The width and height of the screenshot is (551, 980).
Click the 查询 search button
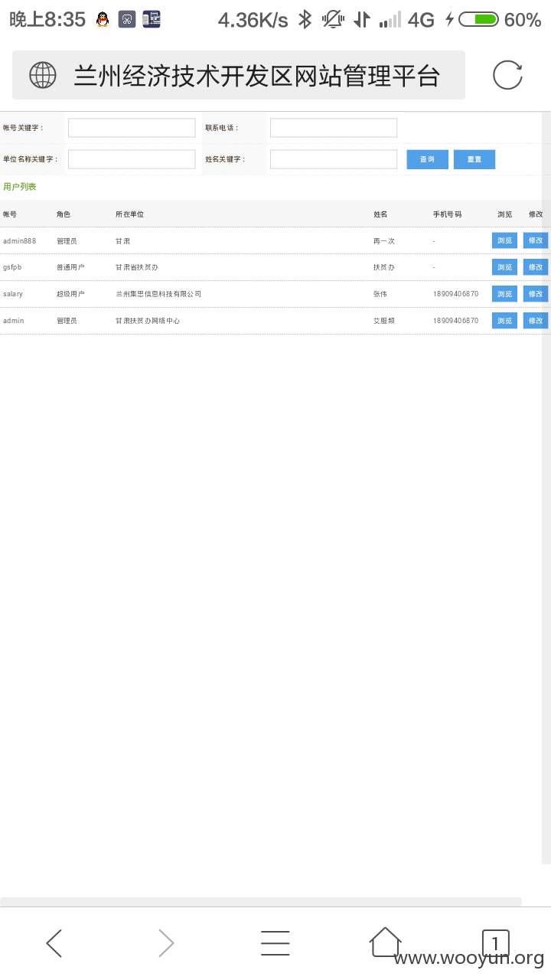click(x=427, y=159)
